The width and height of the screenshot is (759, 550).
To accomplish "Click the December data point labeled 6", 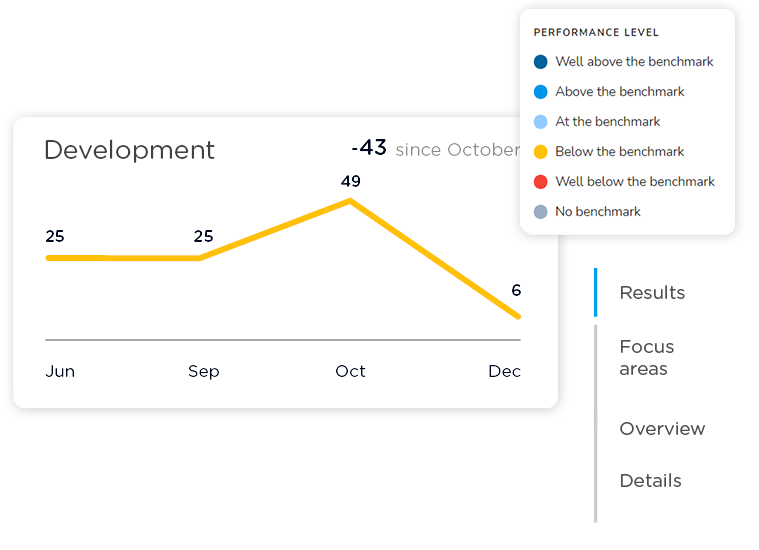I will click(x=518, y=316).
